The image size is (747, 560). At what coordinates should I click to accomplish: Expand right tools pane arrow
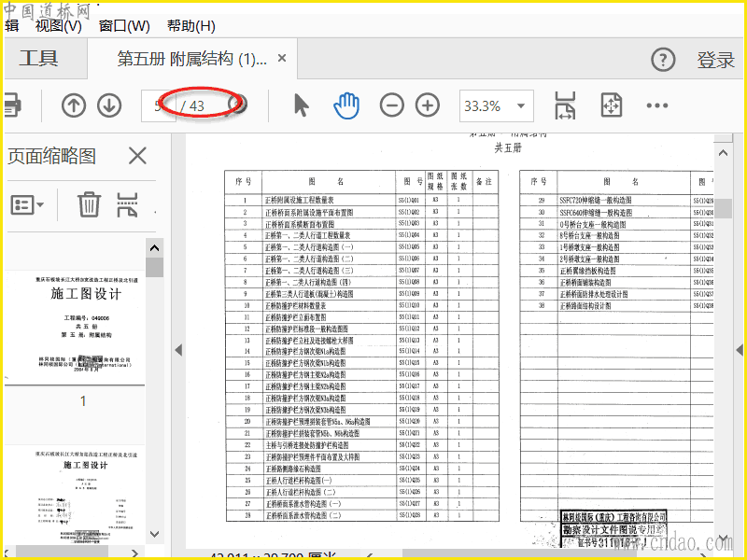pyautogui.click(x=740, y=351)
